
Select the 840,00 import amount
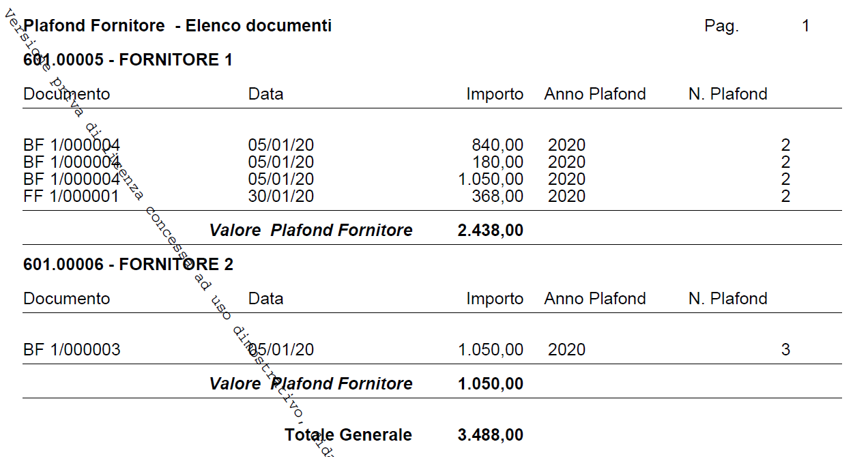coord(497,145)
